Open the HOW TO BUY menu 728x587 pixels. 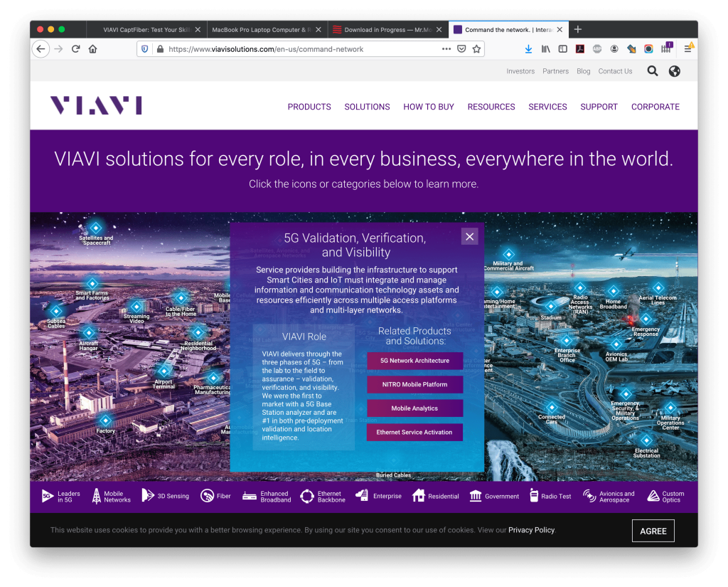[x=429, y=107]
